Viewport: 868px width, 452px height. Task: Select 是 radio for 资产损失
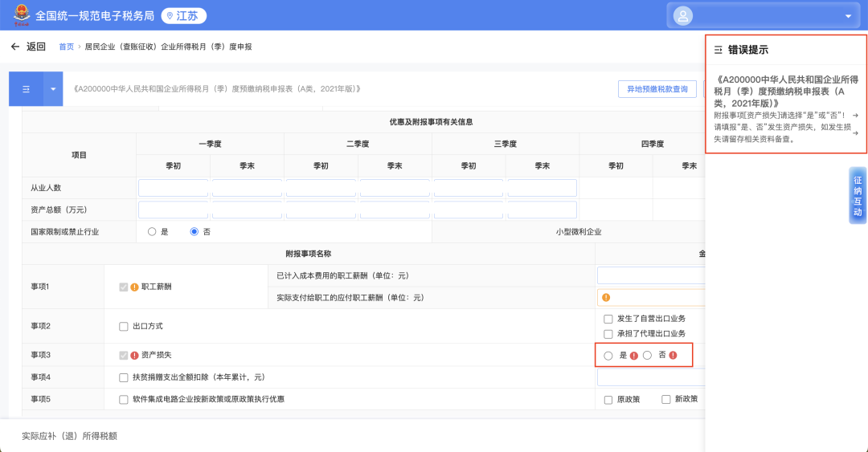click(608, 356)
